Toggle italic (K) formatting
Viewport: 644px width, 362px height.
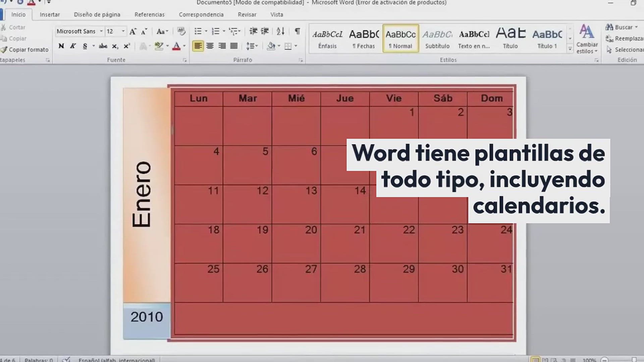click(x=73, y=46)
